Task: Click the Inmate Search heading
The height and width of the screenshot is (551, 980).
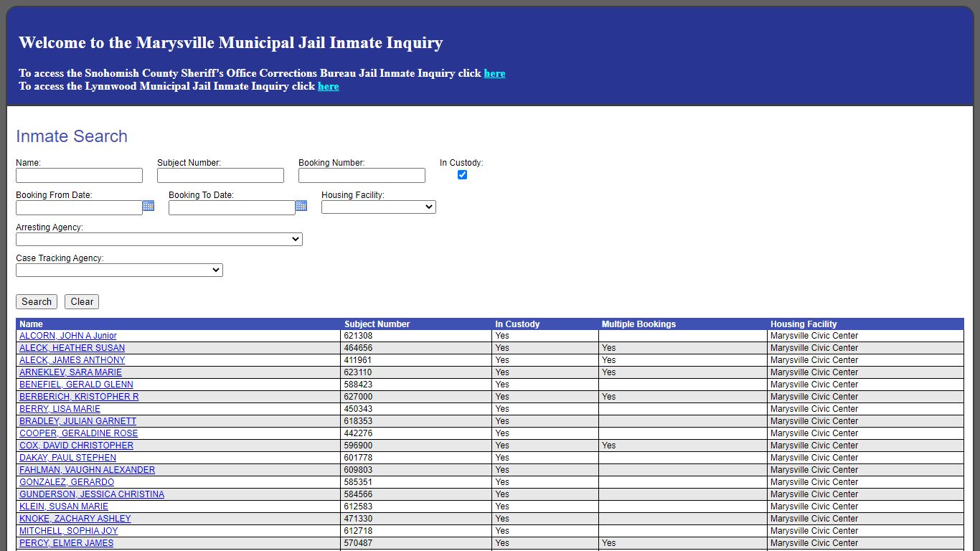Action: (72, 136)
